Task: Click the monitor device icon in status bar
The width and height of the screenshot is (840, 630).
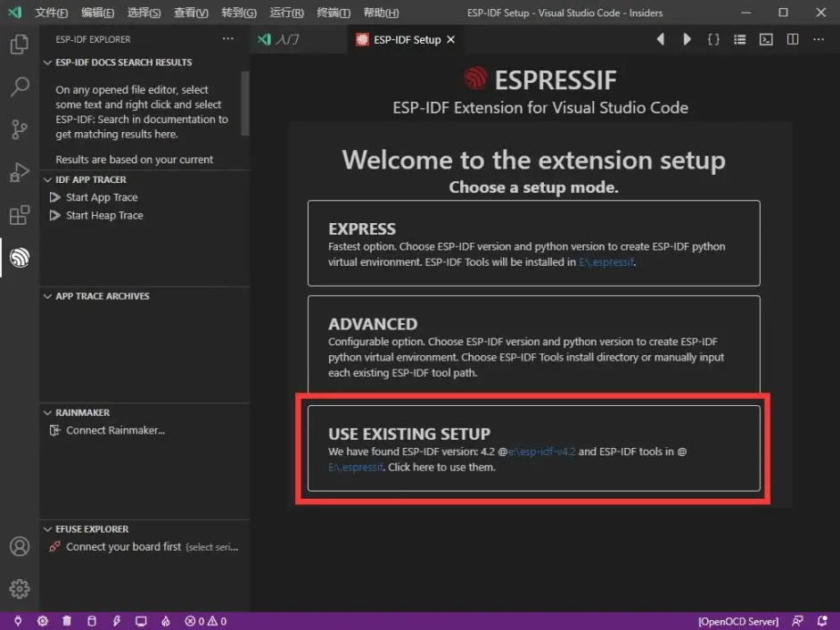Action: (x=141, y=621)
